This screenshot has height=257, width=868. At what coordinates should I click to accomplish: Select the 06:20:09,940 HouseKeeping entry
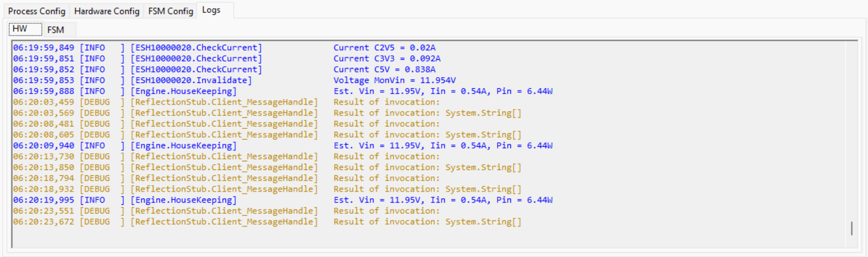[x=282, y=145]
